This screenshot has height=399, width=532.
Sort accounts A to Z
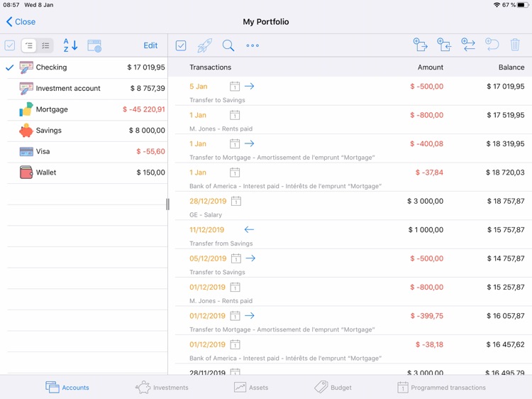[x=70, y=45]
